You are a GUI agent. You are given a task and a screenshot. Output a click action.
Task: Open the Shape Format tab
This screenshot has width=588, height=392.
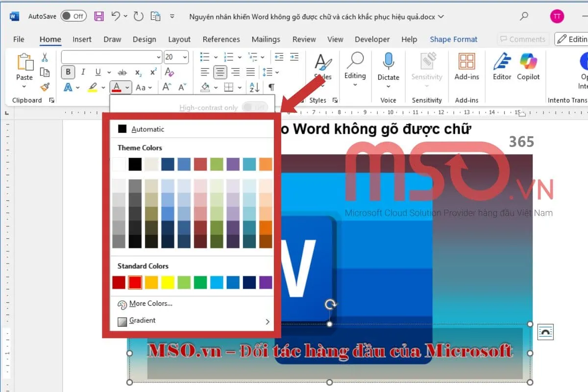453,39
